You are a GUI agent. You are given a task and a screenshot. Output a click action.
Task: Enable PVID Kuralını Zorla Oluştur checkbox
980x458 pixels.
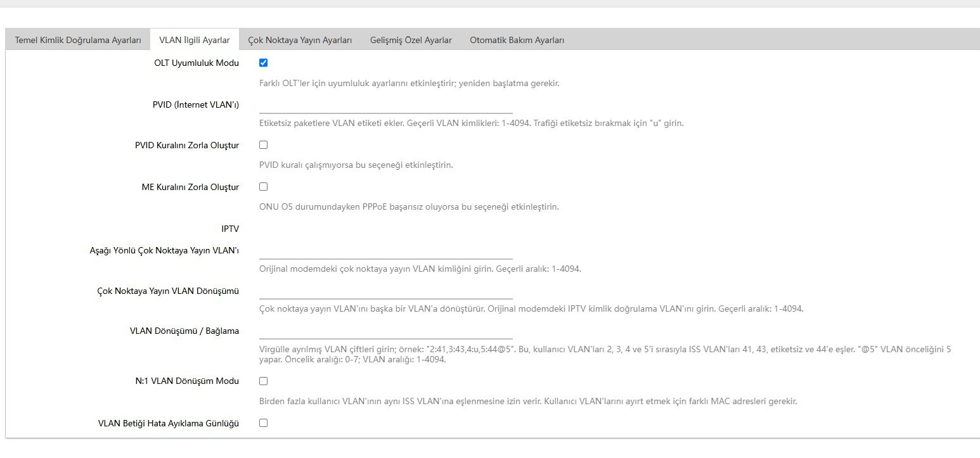click(264, 145)
